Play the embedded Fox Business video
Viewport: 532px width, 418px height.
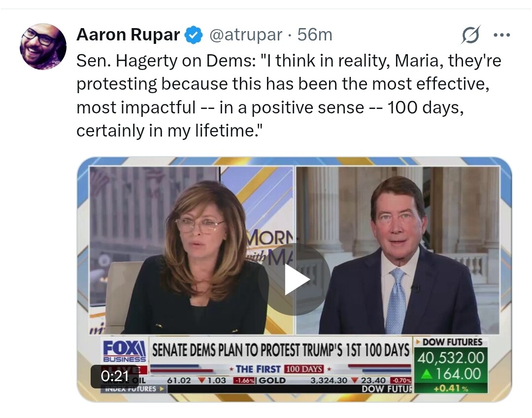pos(294,279)
